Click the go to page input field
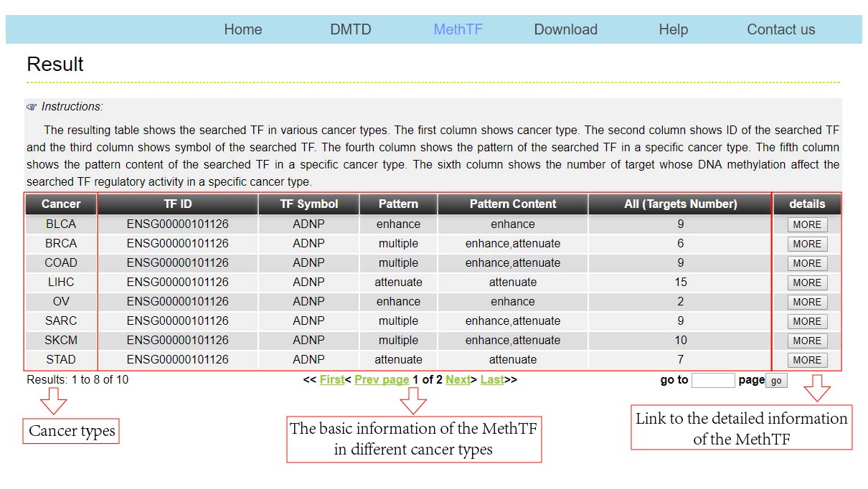Image resolution: width=868 pixels, height=489 pixels. [713, 380]
